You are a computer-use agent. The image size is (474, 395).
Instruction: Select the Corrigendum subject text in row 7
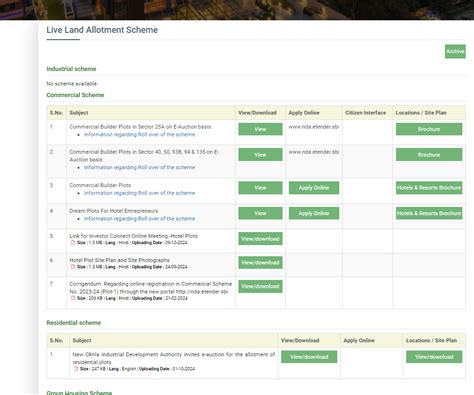click(151, 288)
